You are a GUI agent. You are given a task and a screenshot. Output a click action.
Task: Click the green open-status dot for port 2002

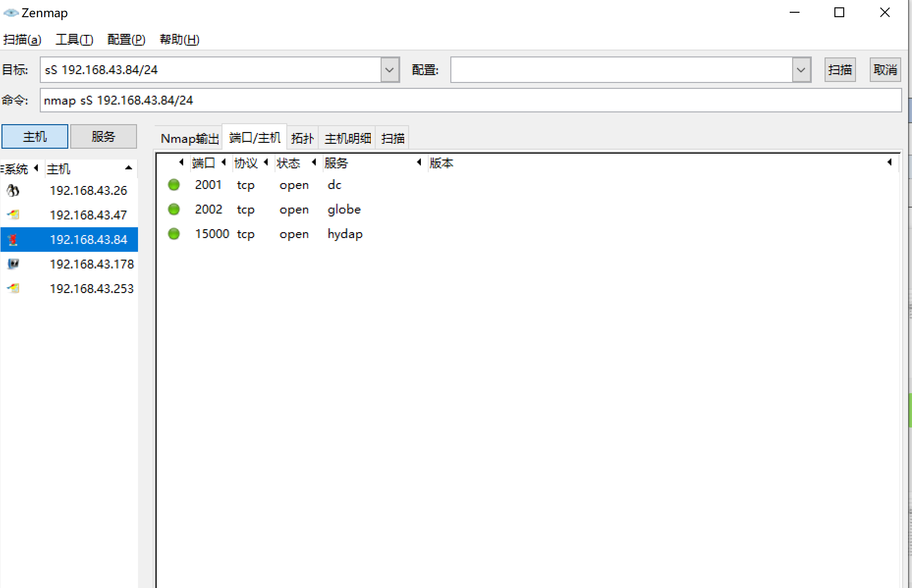click(174, 210)
